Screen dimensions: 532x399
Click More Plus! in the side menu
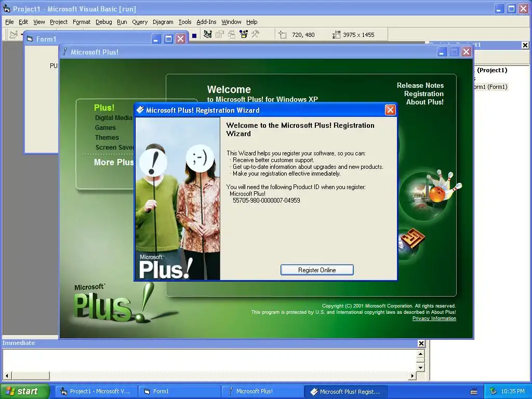coord(114,162)
